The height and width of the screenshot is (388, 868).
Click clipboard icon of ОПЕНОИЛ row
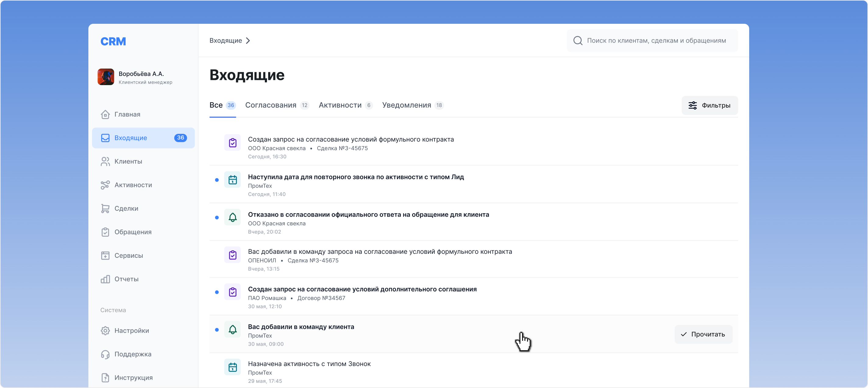[233, 255]
